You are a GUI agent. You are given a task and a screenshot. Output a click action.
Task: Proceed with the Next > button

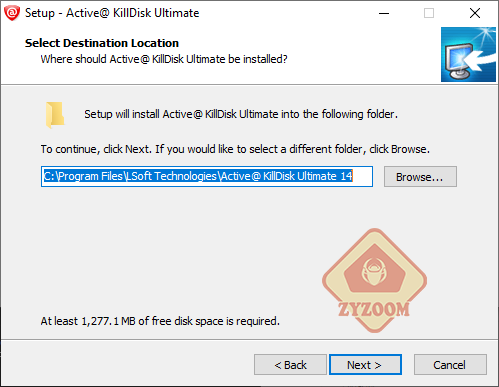(365, 365)
